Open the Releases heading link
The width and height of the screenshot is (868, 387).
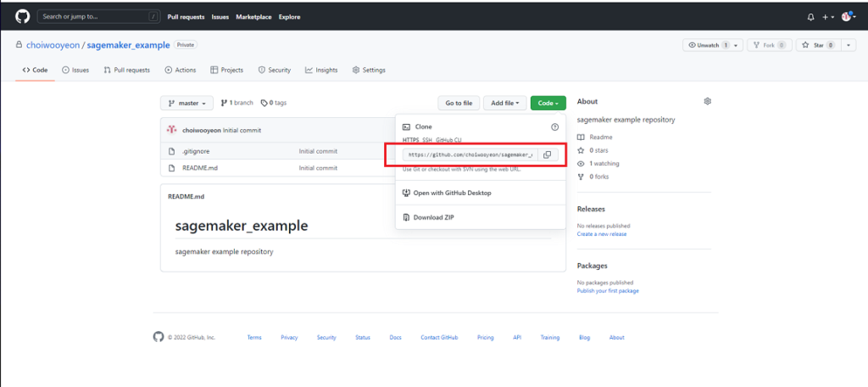pyautogui.click(x=591, y=209)
